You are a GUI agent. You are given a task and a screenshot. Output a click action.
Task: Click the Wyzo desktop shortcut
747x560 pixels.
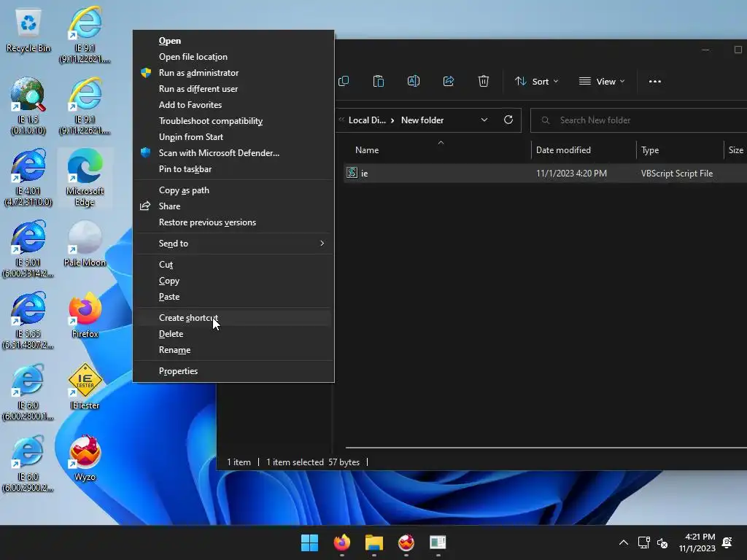point(85,458)
